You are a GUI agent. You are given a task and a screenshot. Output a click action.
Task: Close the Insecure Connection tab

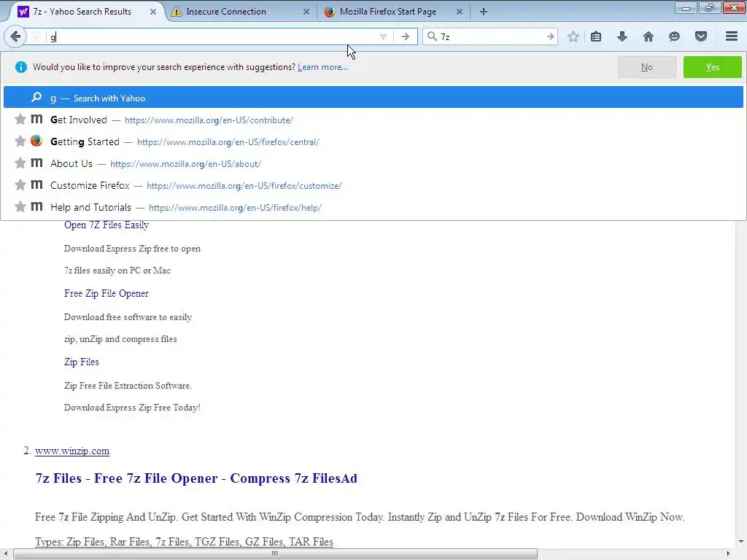tap(306, 12)
